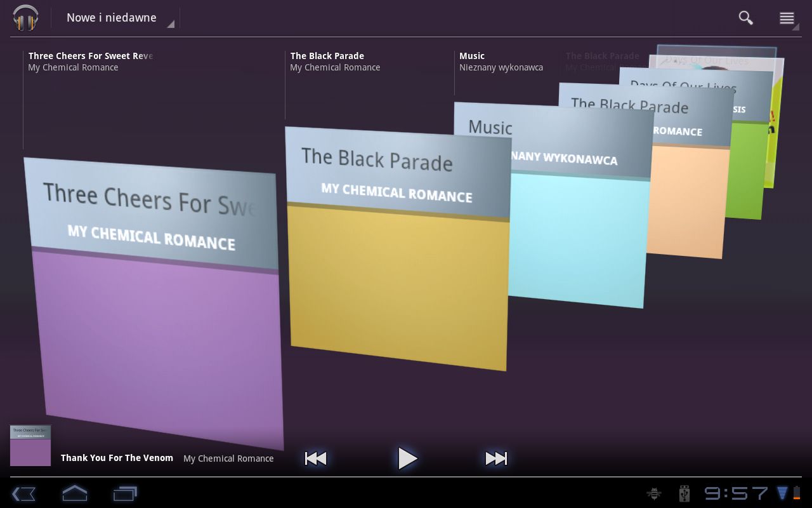Open the 9:57 clock status panel
The height and width of the screenshot is (508, 812).
point(736,493)
